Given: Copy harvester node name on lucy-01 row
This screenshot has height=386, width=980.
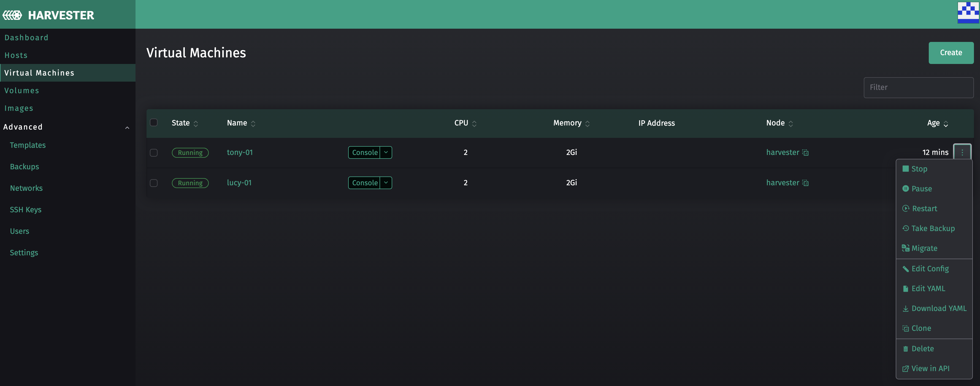Looking at the screenshot, I should pos(805,183).
